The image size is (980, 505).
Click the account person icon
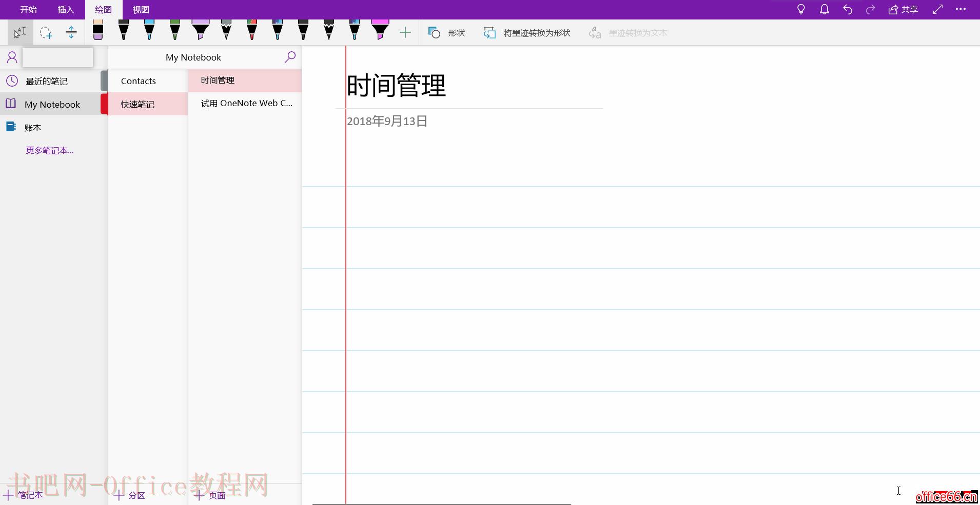click(x=12, y=57)
